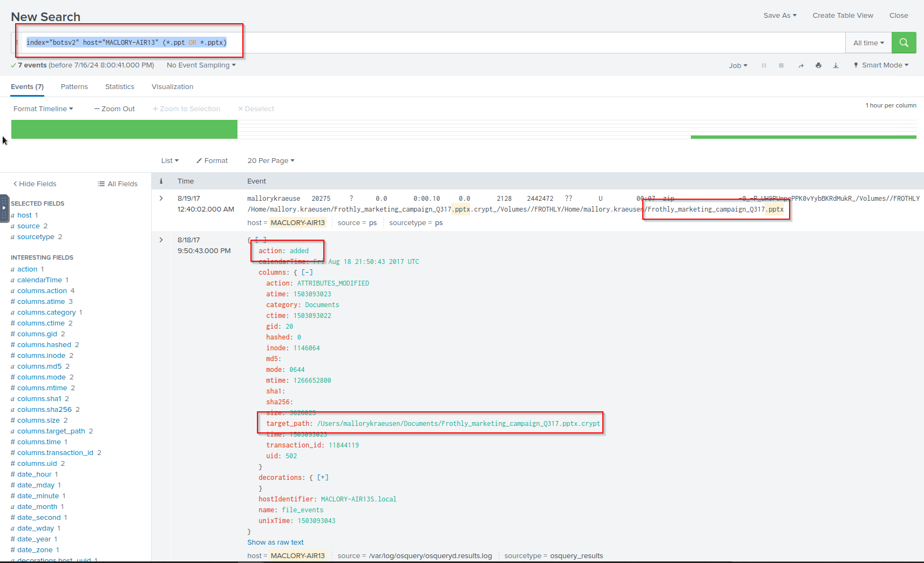The image size is (924, 563).
Task: Open the All time range picker
Action: tap(868, 43)
